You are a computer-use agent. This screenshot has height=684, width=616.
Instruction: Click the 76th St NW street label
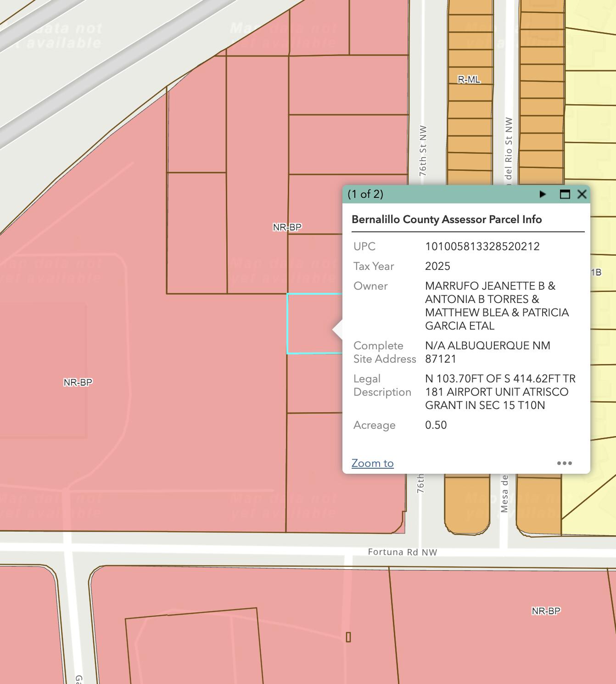point(423,151)
